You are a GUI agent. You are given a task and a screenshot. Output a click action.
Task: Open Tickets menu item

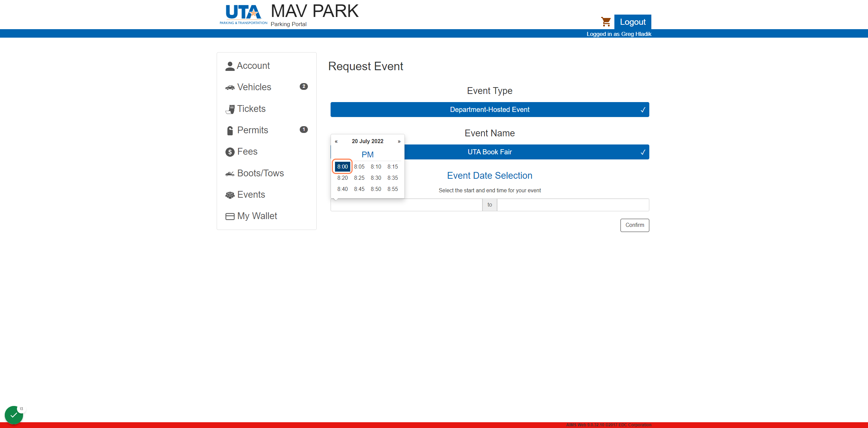click(x=267, y=109)
